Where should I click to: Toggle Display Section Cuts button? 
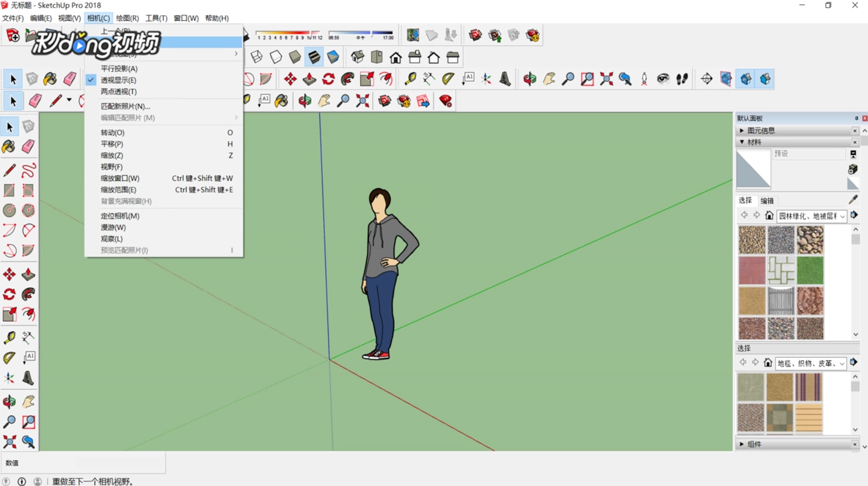pyautogui.click(x=746, y=79)
